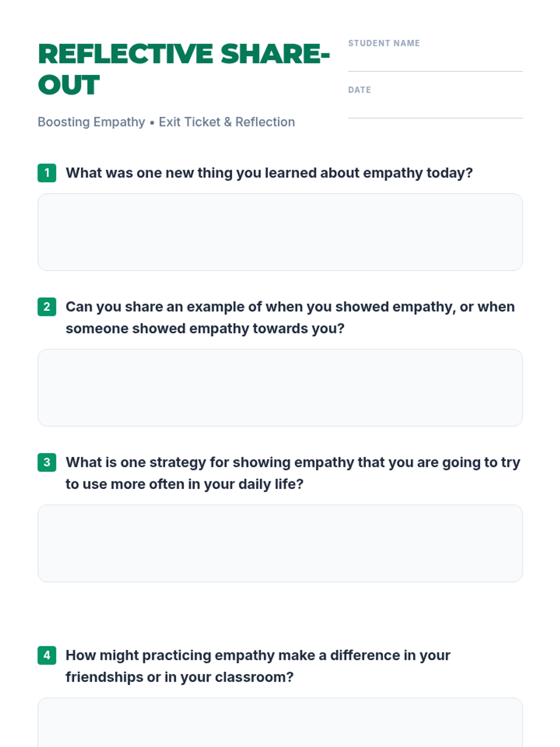Viewport: 560px width, 747px height.
Task: Click the "Reflective Share-Out" title
Action: [184, 69]
